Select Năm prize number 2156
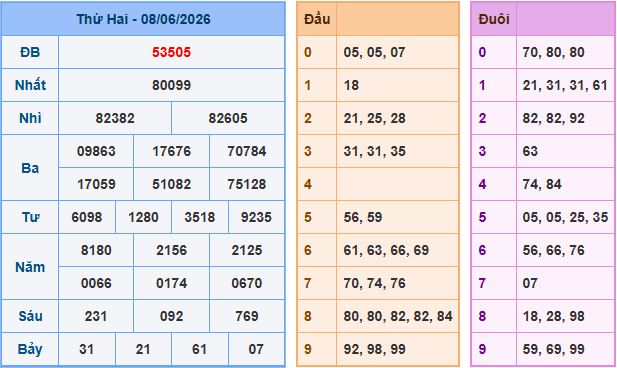The image size is (617, 368). click(x=172, y=250)
